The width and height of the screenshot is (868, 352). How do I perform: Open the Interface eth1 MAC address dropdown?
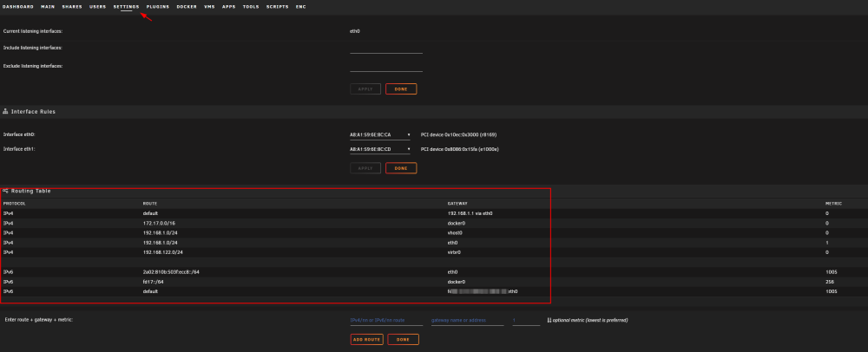[380, 149]
